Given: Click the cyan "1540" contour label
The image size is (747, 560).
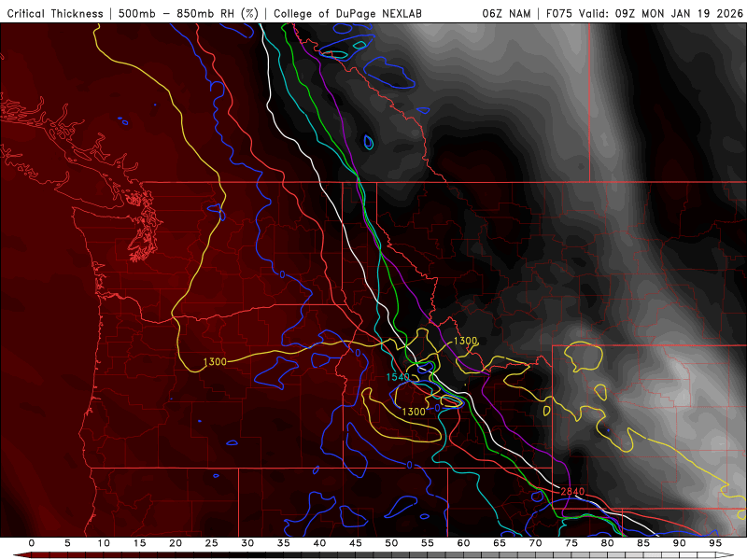Looking at the screenshot, I should tap(398, 377).
